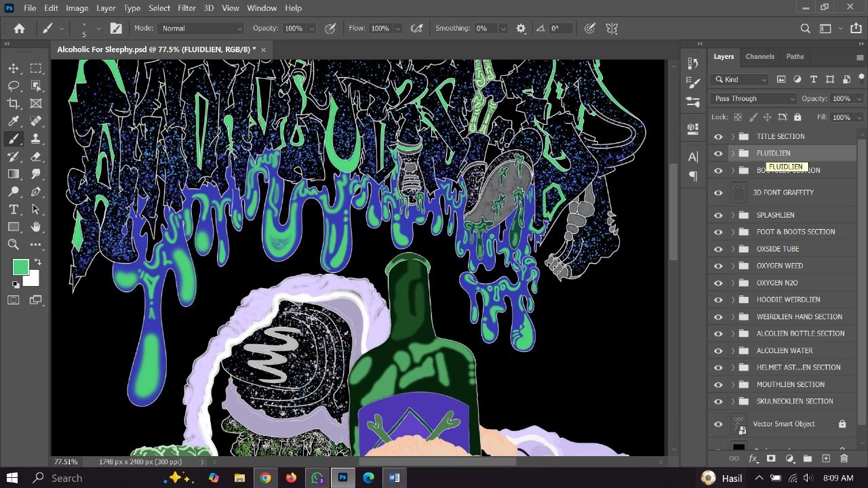Image resolution: width=868 pixels, height=488 pixels.
Task: Click the green foreground color swatch
Action: point(20,267)
